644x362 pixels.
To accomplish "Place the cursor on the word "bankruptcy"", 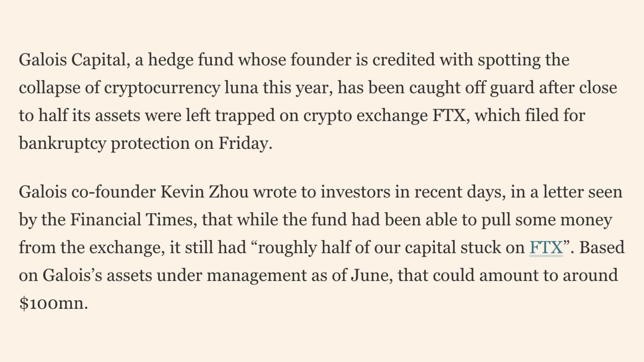I will pyautogui.click(x=62, y=143).
